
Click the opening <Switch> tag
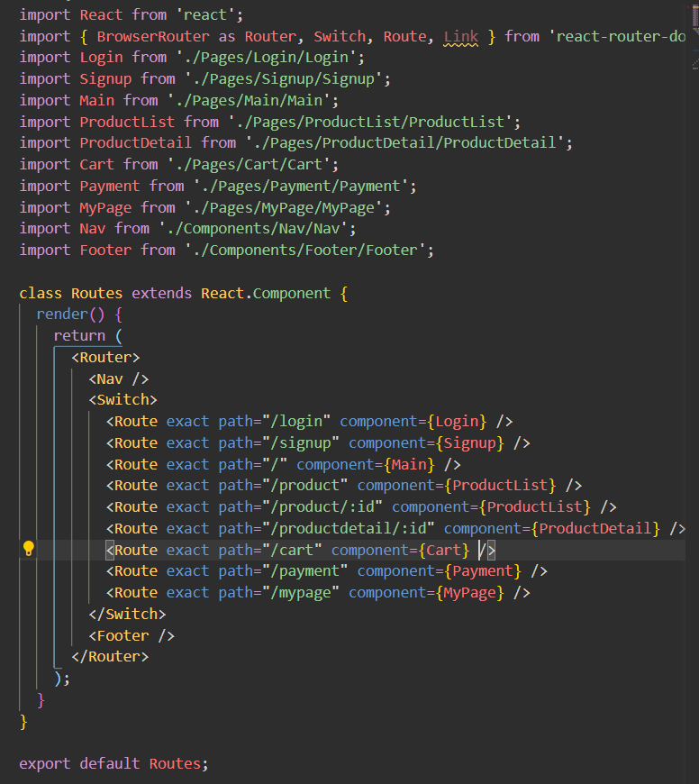click(x=123, y=400)
